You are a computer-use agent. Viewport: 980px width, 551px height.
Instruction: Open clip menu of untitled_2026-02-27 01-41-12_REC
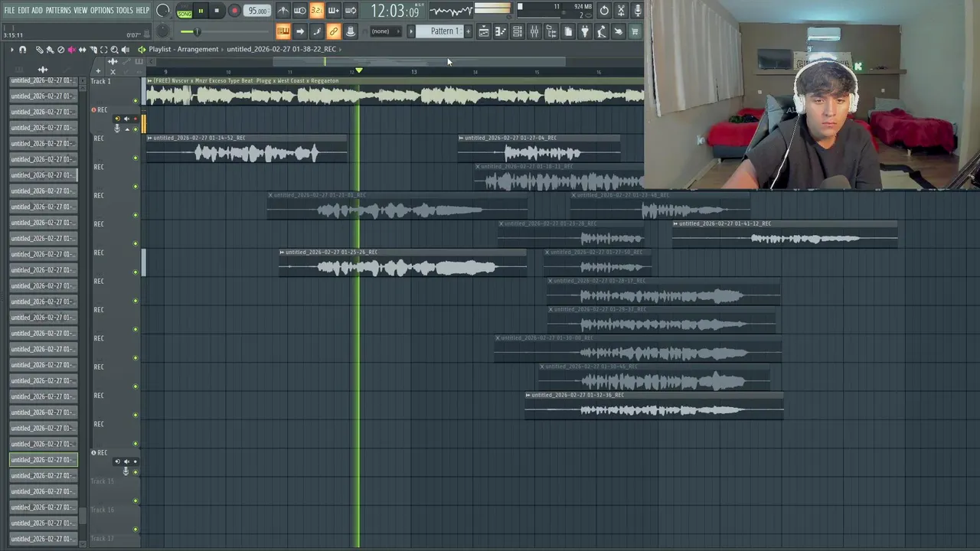coord(676,223)
